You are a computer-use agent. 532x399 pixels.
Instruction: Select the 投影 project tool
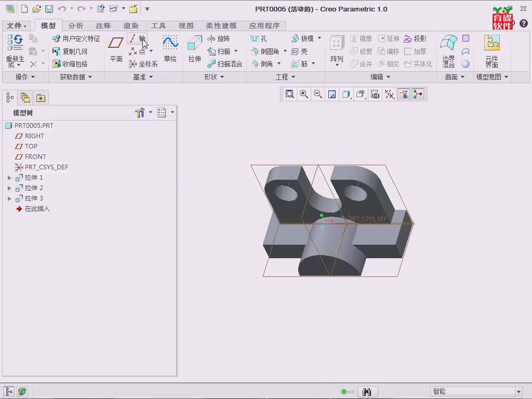415,38
